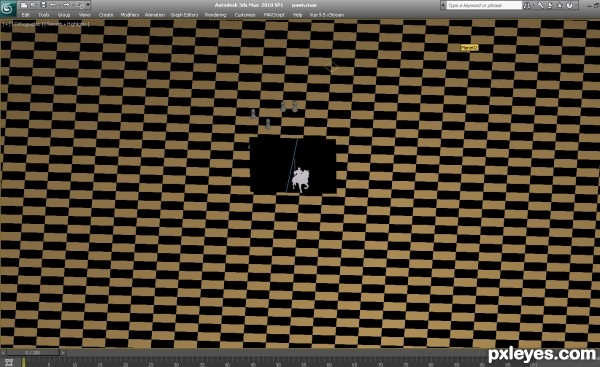The width and height of the screenshot is (600, 367).
Task: Open the Help menu
Action: pyautogui.click(x=297, y=15)
